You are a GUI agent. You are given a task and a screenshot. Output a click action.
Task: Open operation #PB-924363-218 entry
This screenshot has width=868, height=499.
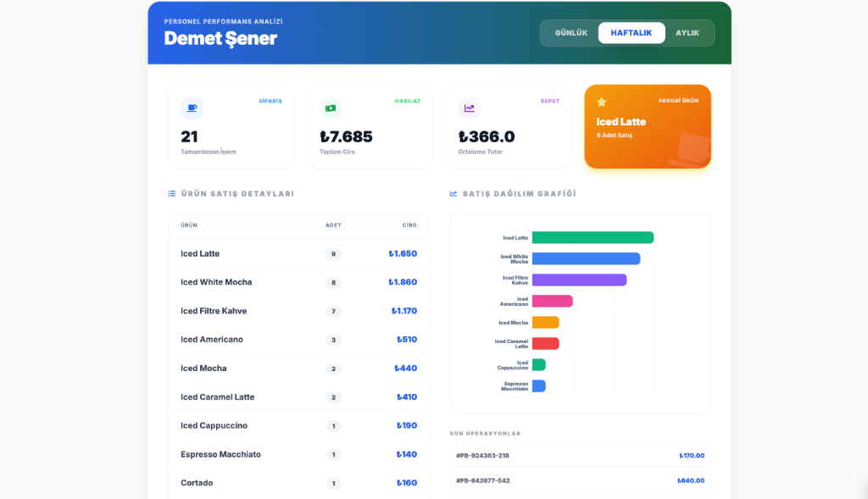(x=580, y=456)
